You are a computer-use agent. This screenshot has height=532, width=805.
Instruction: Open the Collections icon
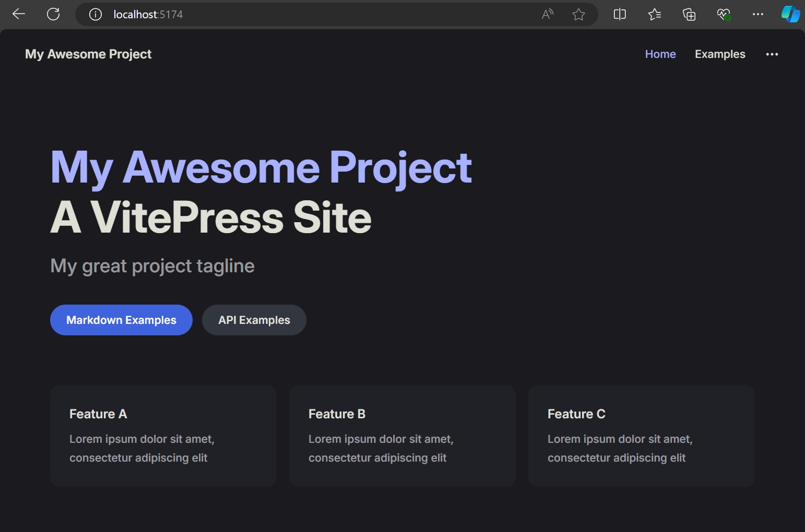click(689, 15)
